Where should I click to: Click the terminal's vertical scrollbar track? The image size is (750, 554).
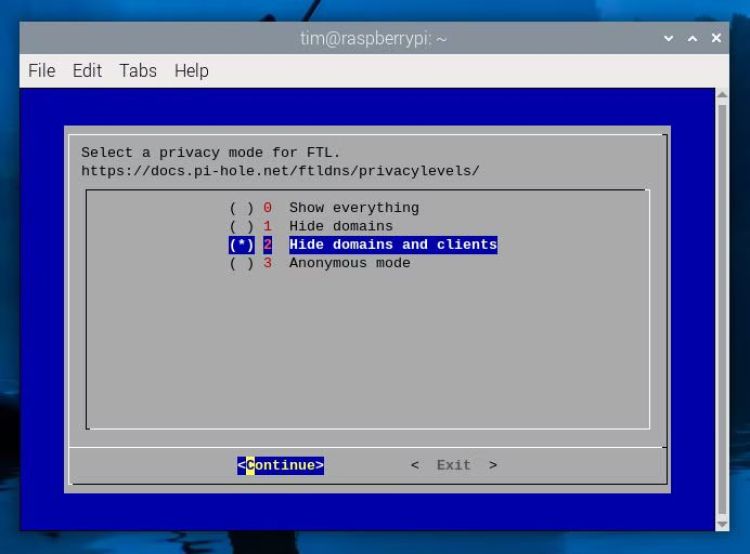[722, 300]
